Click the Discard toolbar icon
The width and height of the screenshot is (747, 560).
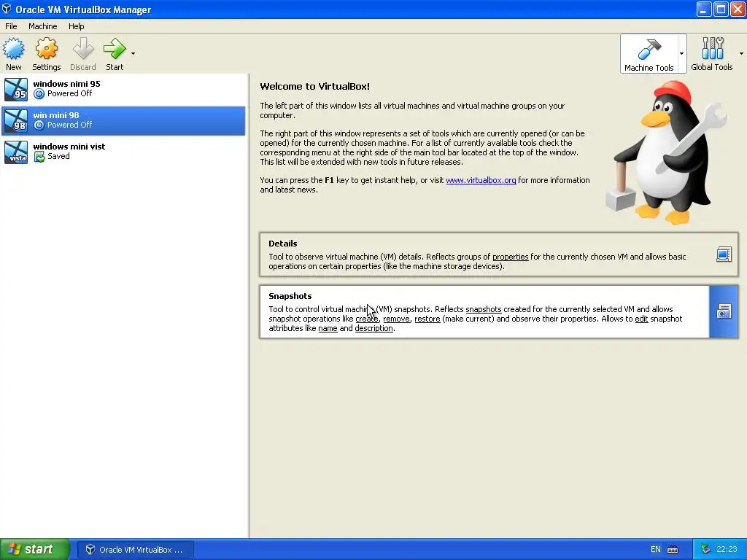83,49
